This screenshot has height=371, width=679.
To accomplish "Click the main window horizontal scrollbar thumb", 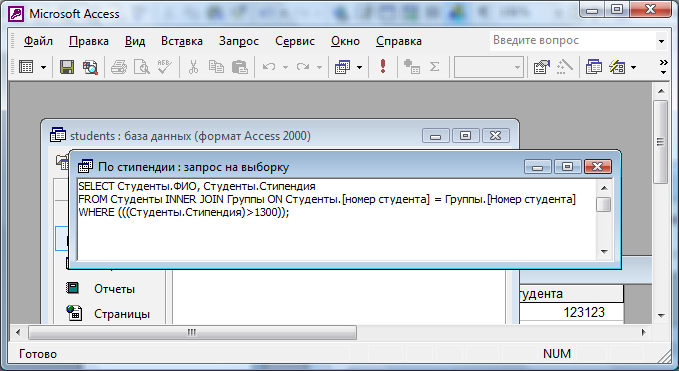I will [192, 332].
